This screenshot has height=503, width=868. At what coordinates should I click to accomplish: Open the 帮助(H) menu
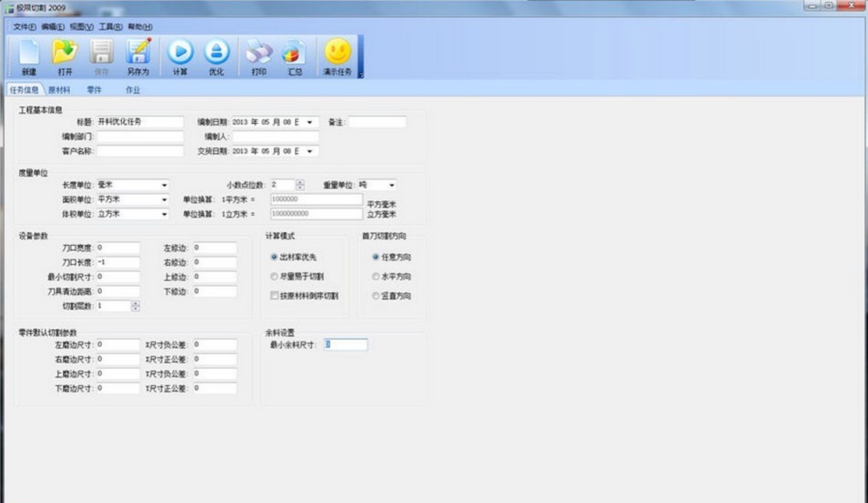(140, 27)
